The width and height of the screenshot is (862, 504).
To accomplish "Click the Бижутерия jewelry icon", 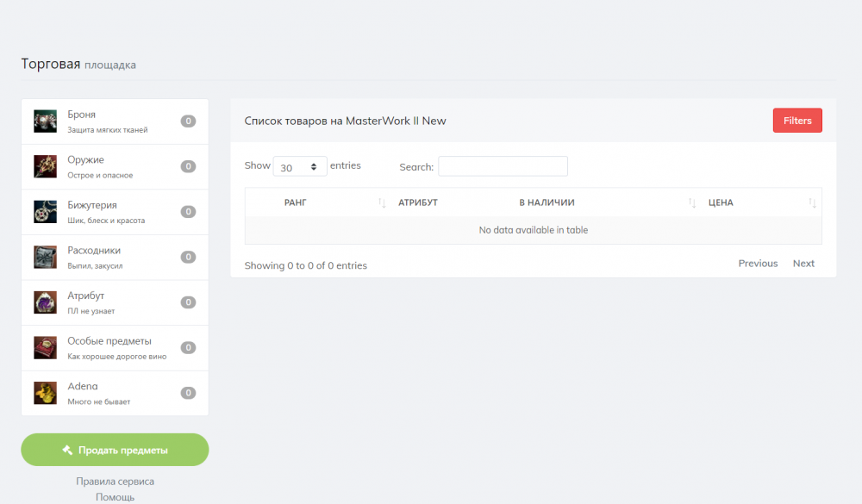I will coord(45,212).
